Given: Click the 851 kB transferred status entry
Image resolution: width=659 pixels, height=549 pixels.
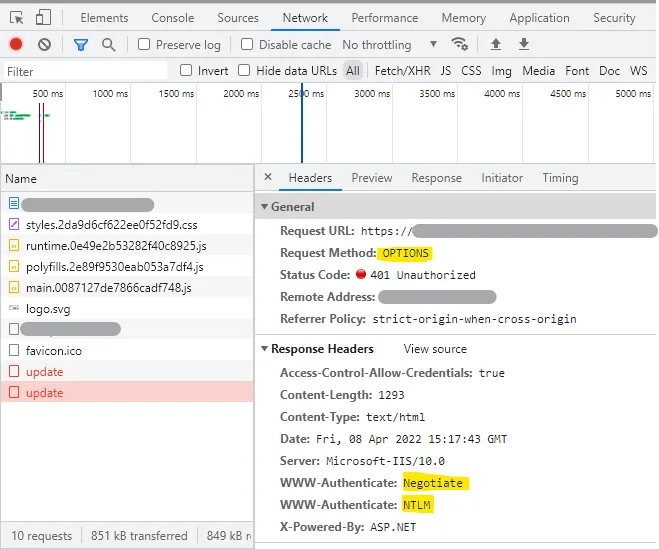Looking at the screenshot, I should point(139,535).
